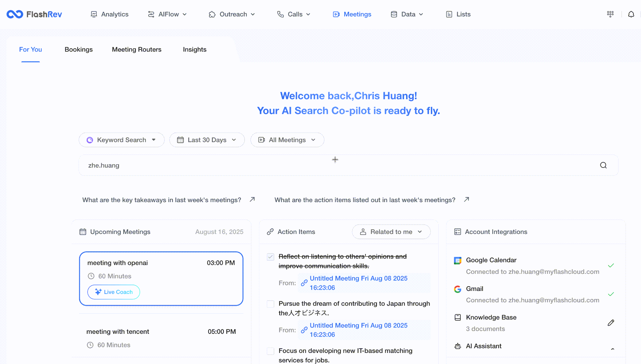Click the AI Assistant robot icon
This screenshot has width=641, height=364.
click(457, 346)
